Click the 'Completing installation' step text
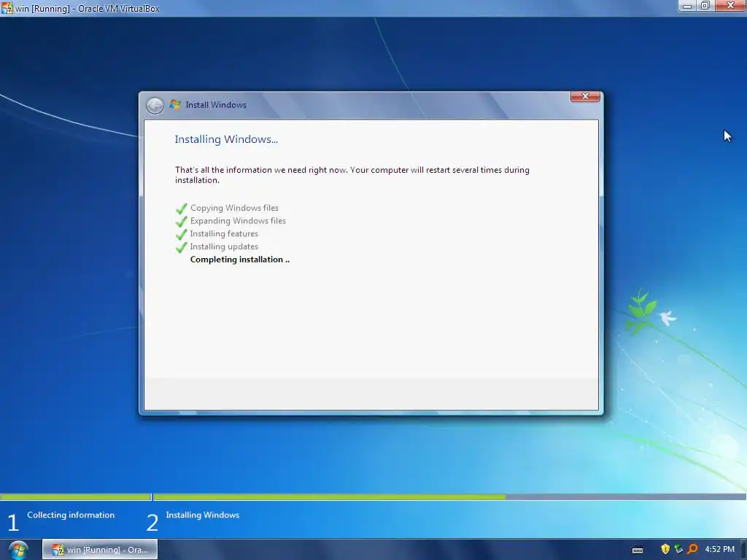 (x=239, y=260)
